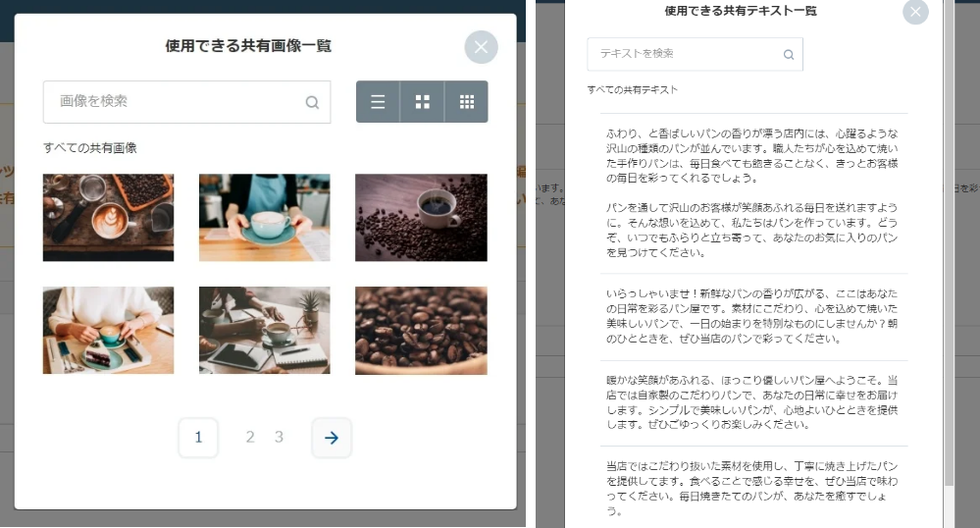
Task: Close the shared images list dialog
Action: [481, 47]
